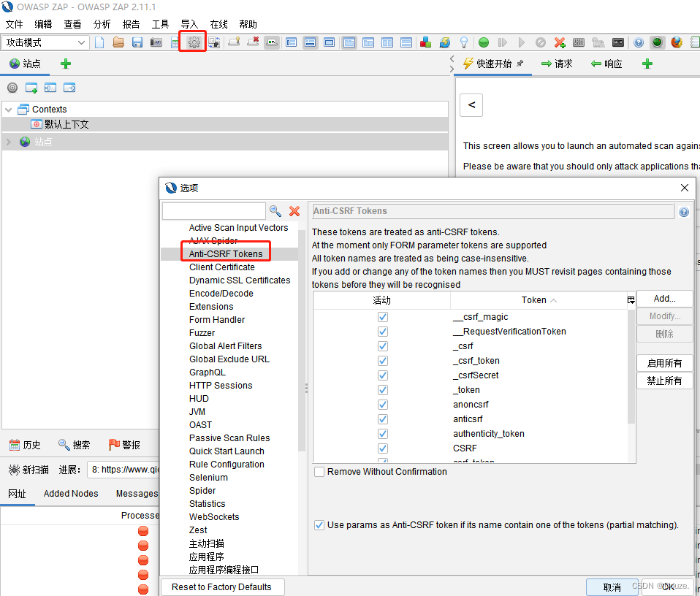Open the 文件 menu
Screen dimensions: 700x596
click(x=15, y=24)
